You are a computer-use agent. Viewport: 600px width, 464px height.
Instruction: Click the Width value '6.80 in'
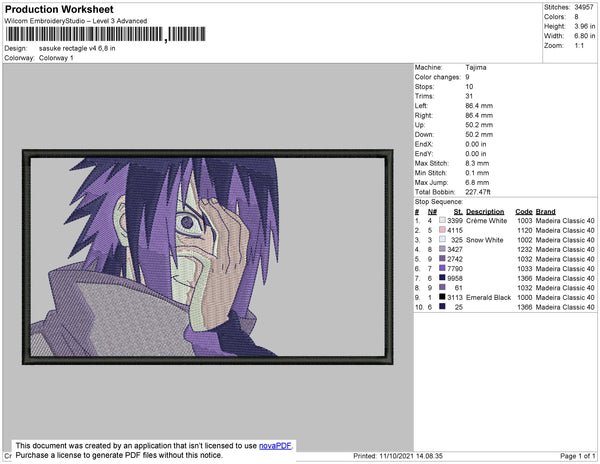[584, 36]
